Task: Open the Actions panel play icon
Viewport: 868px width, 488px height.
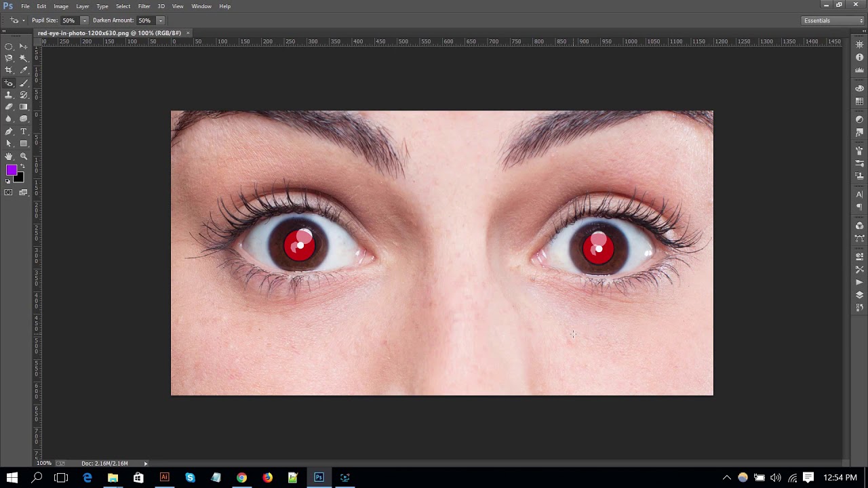Action: click(x=859, y=282)
